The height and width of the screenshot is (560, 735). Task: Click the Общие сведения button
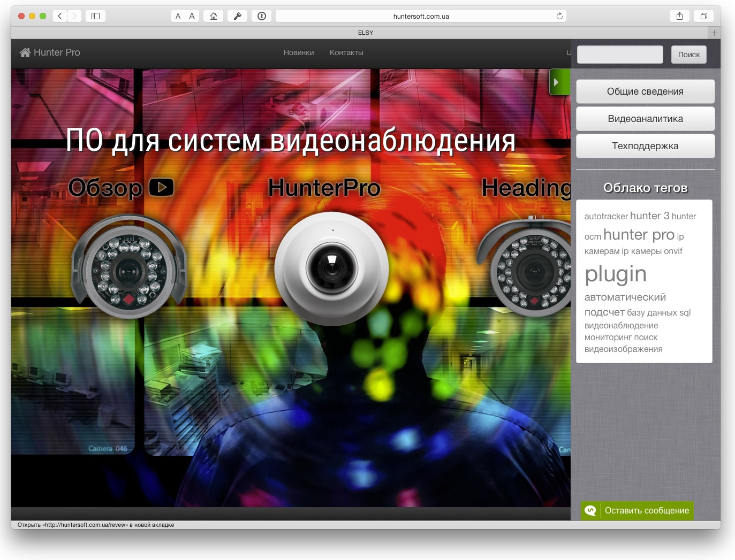point(645,91)
